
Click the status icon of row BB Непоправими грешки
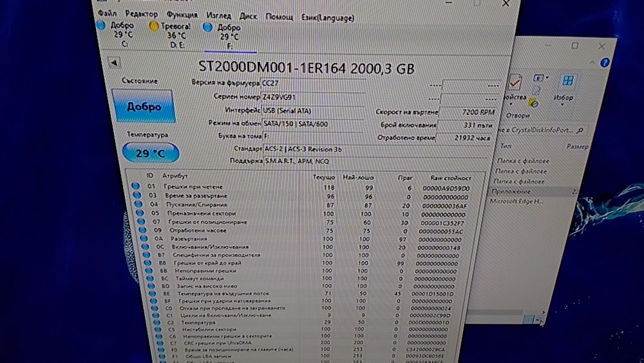pos(149,271)
